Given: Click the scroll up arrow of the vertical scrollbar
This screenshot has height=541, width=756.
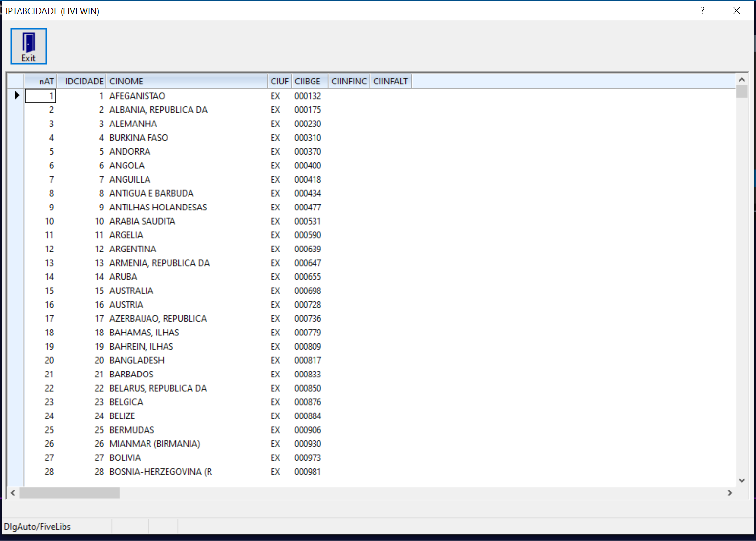Looking at the screenshot, I should click(x=742, y=80).
